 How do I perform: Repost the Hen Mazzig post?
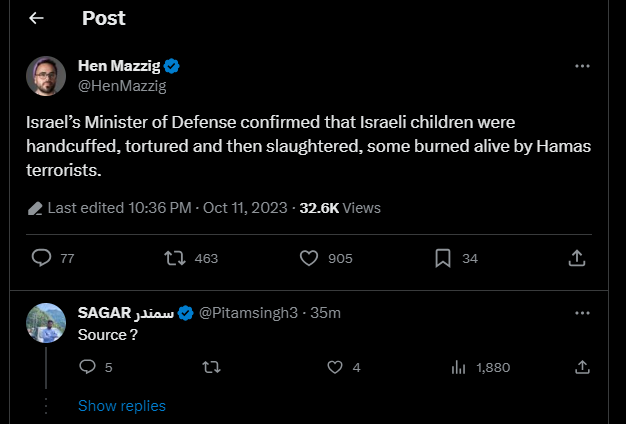(176, 258)
